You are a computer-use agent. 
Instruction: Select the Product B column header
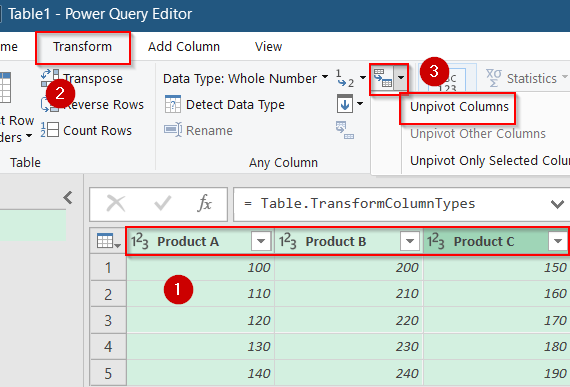(x=349, y=241)
